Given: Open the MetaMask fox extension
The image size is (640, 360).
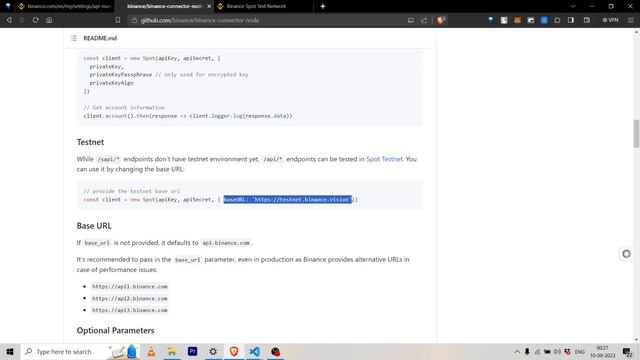Looking at the screenshot, I should [517, 20].
